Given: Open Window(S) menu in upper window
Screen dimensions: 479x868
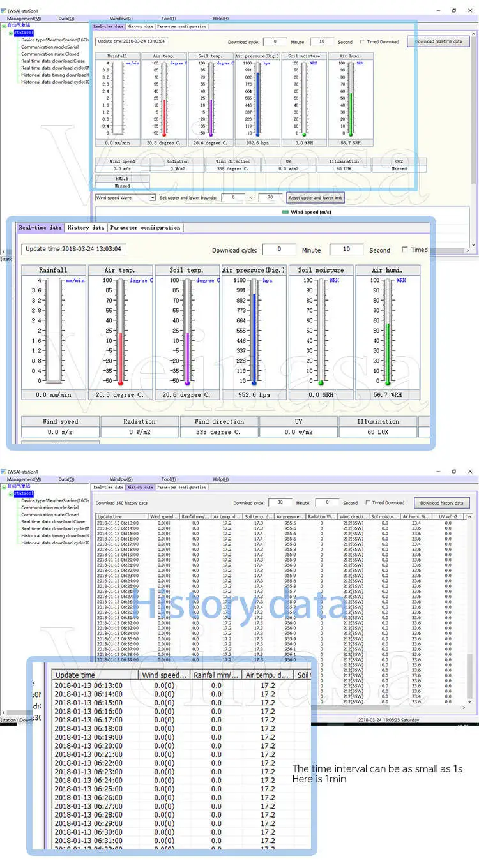Looking at the screenshot, I should (x=121, y=19).
